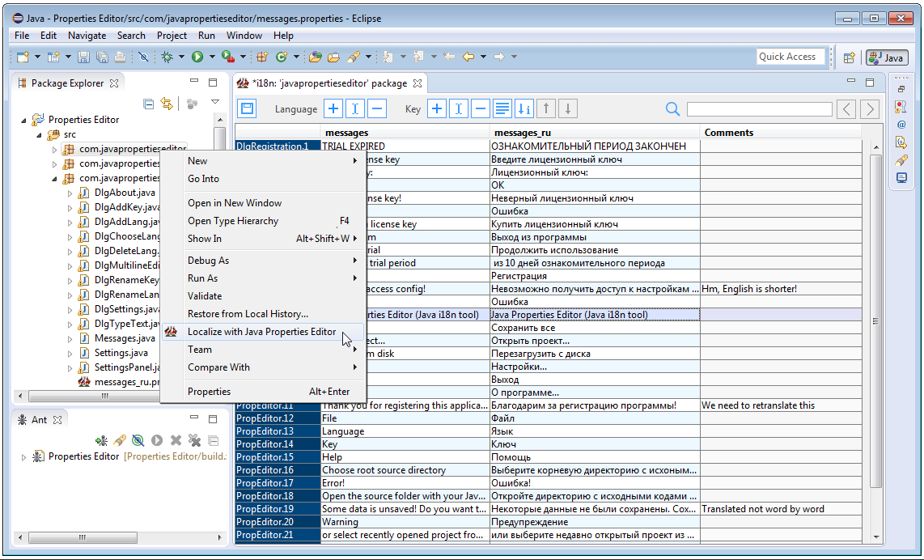Collapse the src folder
The image size is (924, 560).
38,134
